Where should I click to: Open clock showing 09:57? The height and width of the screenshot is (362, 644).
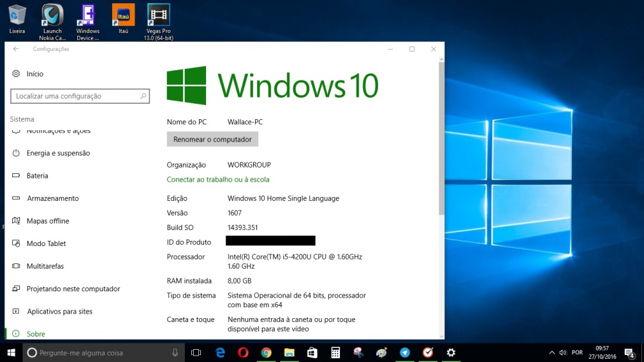tap(602, 352)
